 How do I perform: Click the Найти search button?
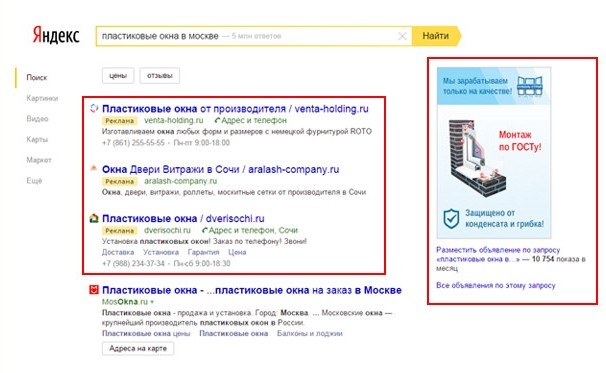436,36
